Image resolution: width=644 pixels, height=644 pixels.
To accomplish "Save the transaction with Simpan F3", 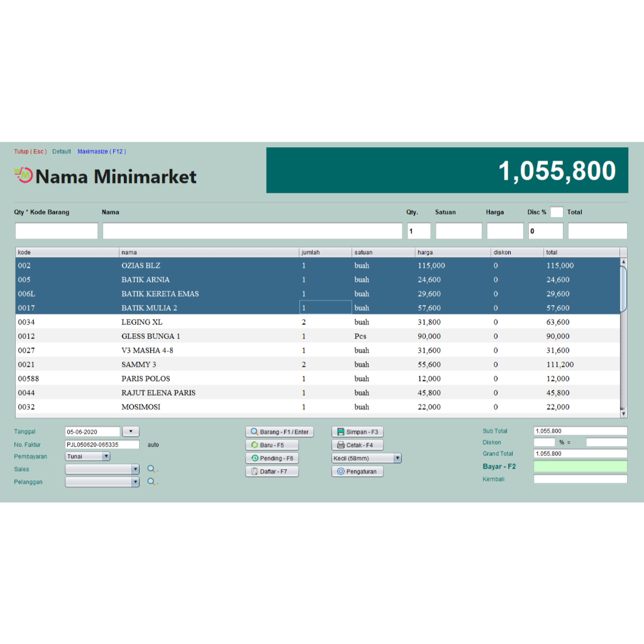I will tap(357, 432).
